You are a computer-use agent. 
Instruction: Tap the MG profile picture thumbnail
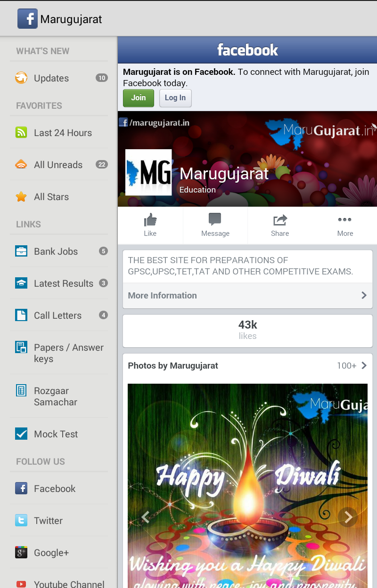pos(148,172)
